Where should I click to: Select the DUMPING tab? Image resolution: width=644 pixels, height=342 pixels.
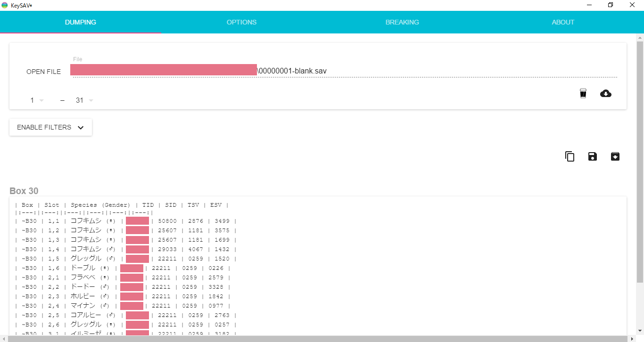point(81,22)
